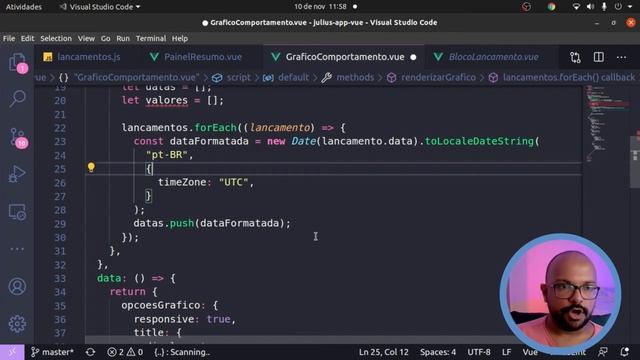The image size is (640, 360).
Task: Open notifications bell in status bar
Action: point(624,352)
